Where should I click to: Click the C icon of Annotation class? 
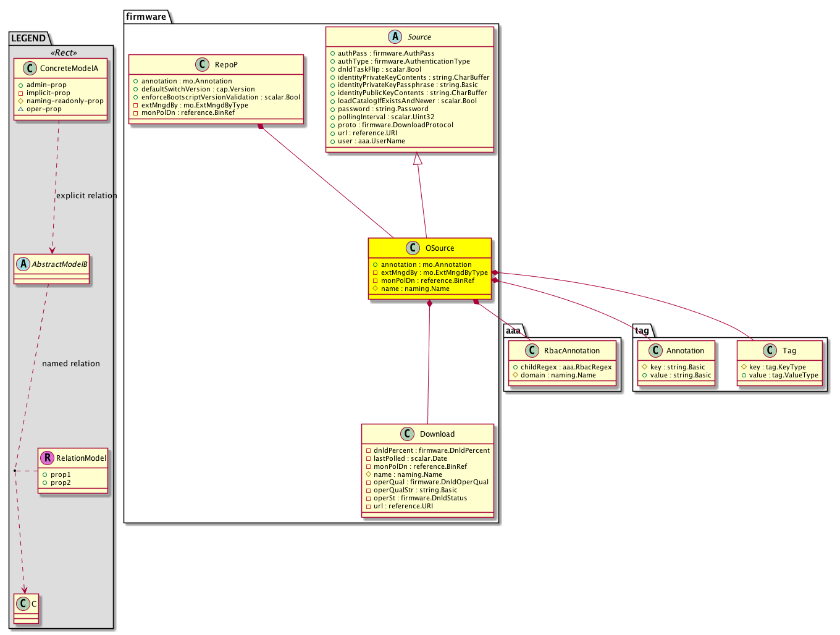coord(655,350)
